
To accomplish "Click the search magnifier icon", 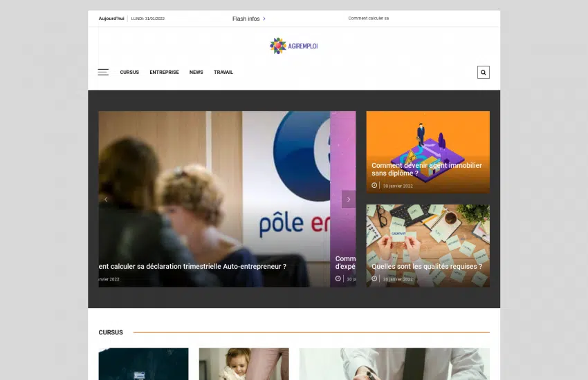I will coord(483,73).
